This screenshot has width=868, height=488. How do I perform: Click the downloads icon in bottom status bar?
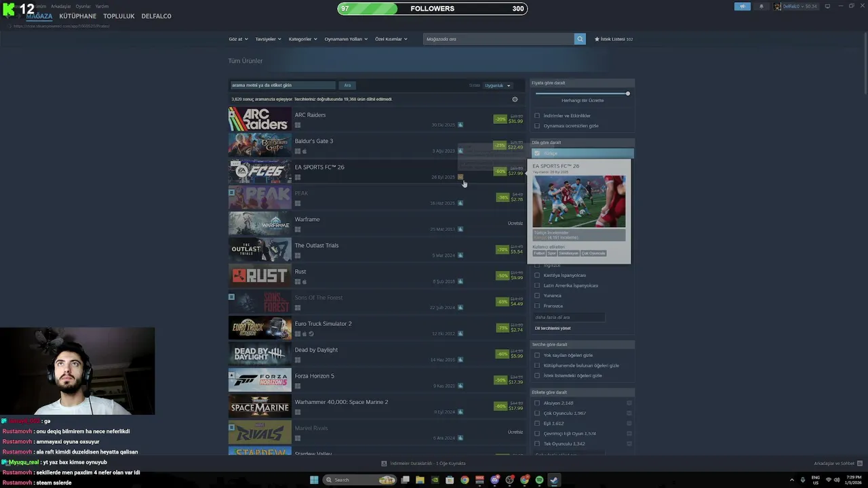384,464
